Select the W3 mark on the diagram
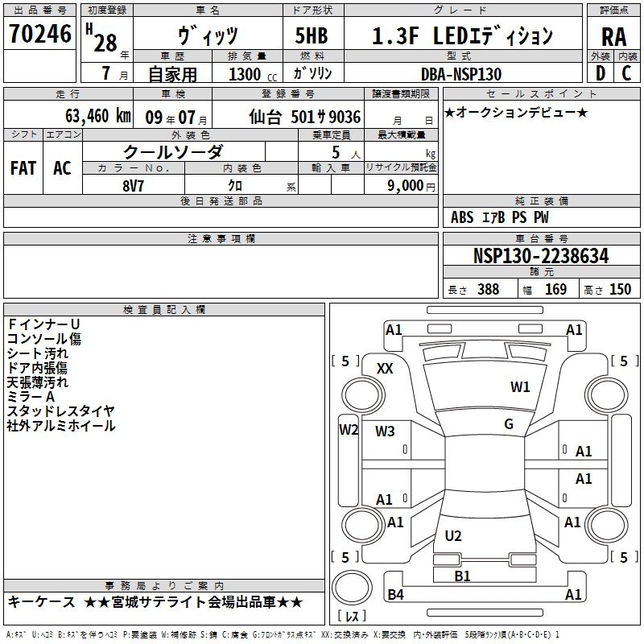The width and height of the screenshot is (644, 644). 385,431
